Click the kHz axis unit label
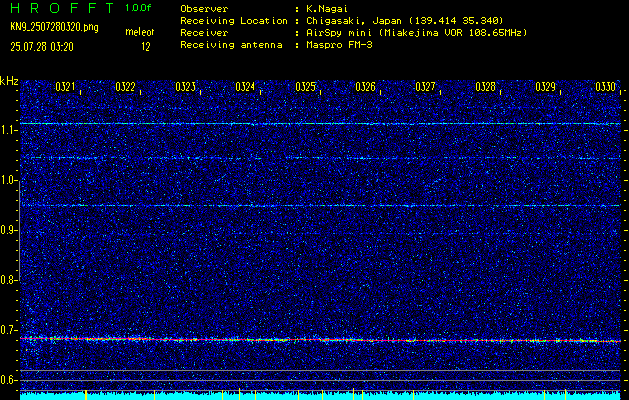 point(9,81)
